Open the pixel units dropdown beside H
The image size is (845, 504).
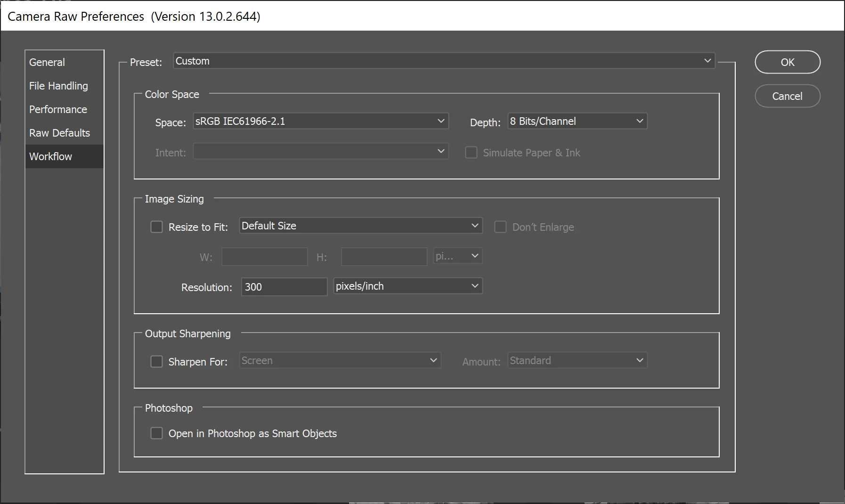pos(458,256)
